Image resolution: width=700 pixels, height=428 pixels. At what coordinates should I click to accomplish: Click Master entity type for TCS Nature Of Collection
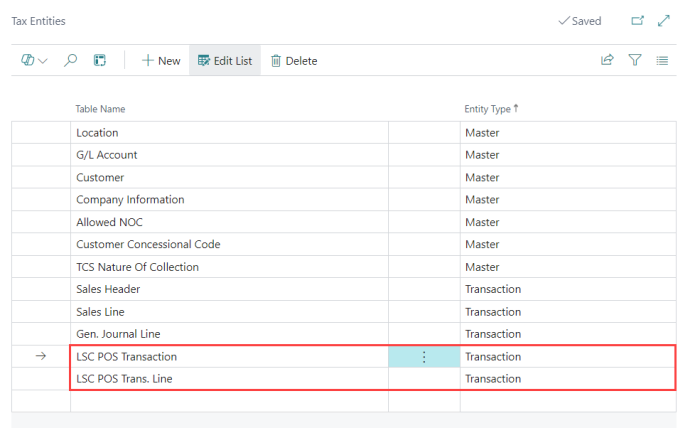click(x=568, y=267)
